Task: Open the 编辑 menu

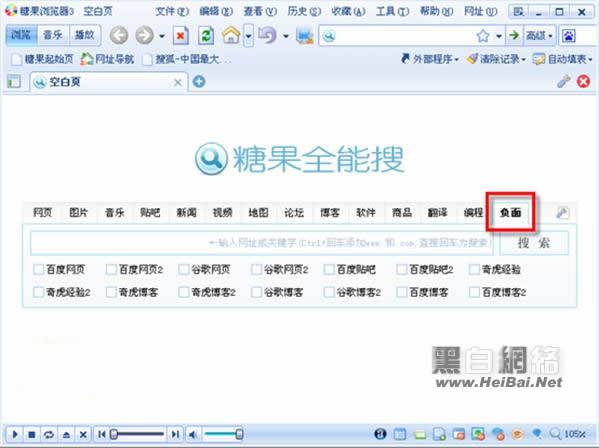Action: (x=216, y=11)
